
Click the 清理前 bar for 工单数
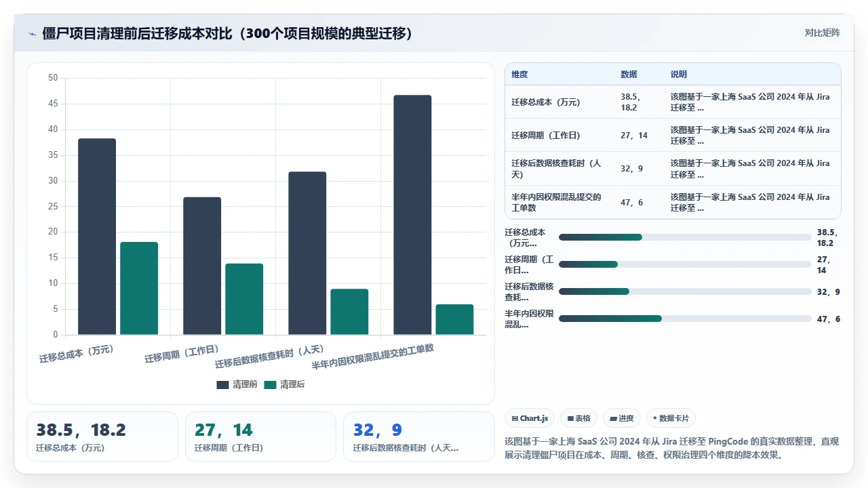[x=412, y=215]
